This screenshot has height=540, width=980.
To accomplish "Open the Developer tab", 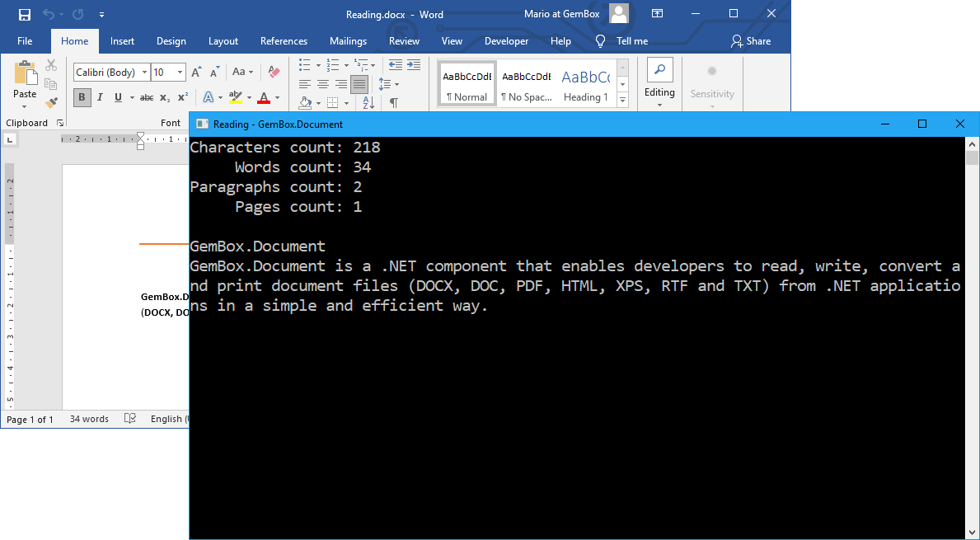I will click(506, 40).
